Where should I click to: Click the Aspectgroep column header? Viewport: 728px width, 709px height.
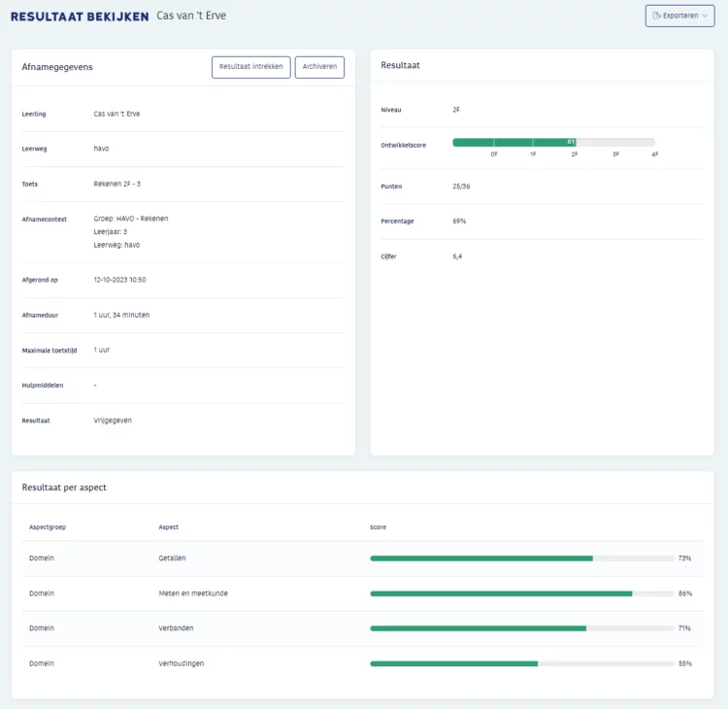[x=48, y=527]
